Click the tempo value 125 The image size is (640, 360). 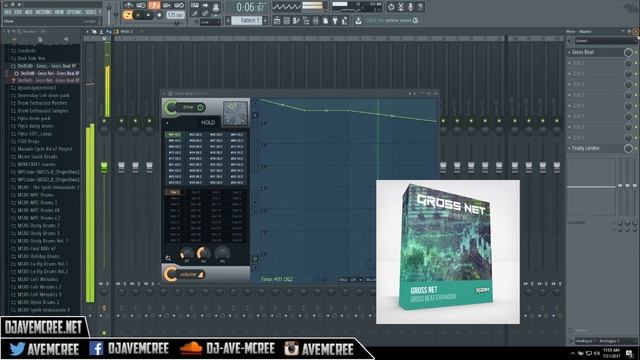point(176,15)
